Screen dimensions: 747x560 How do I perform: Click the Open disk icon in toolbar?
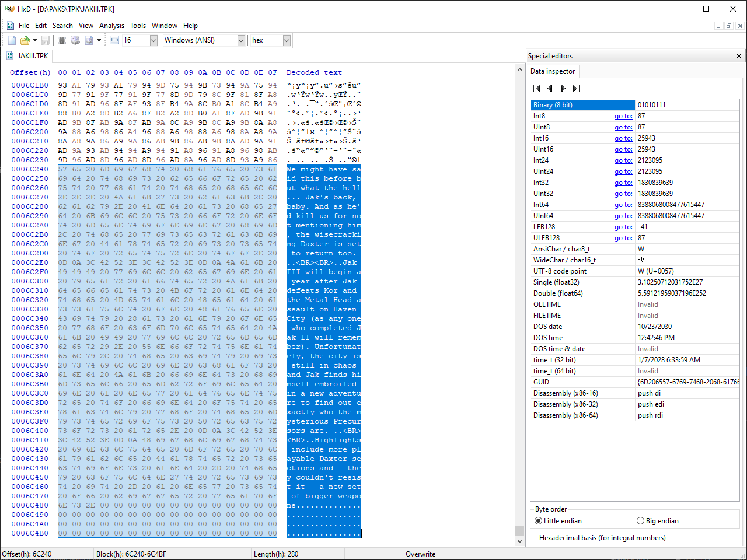(x=75, y=40)
